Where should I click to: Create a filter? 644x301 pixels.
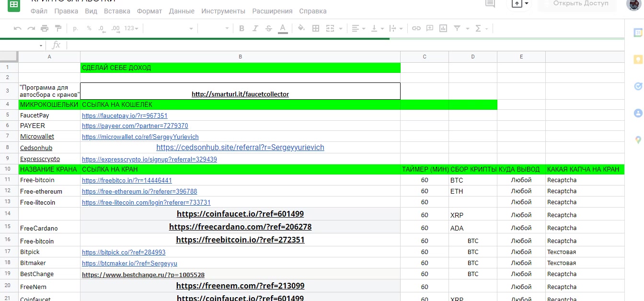tap(457, 29)
